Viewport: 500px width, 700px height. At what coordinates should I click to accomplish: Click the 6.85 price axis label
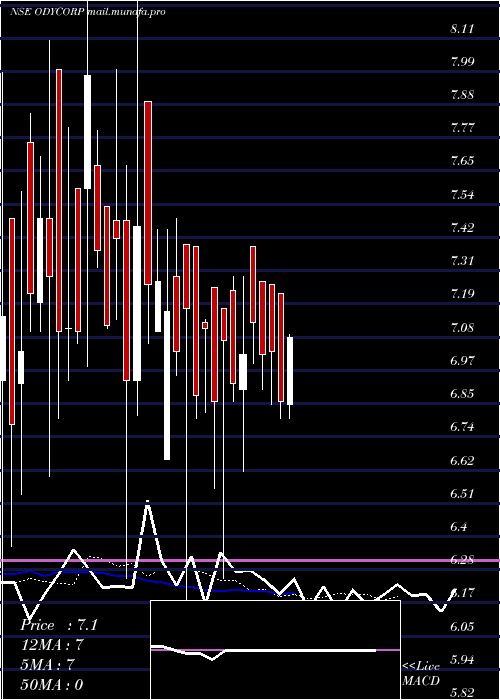click(462, 394)
